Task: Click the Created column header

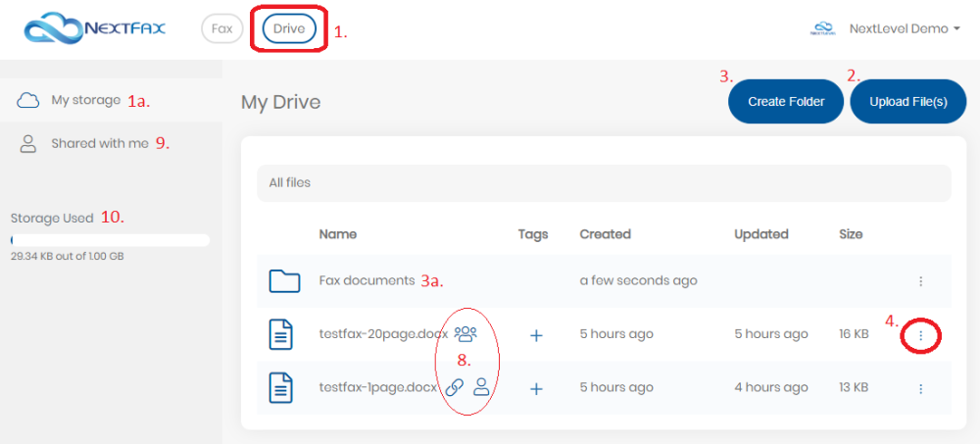Action: [605, 234]
